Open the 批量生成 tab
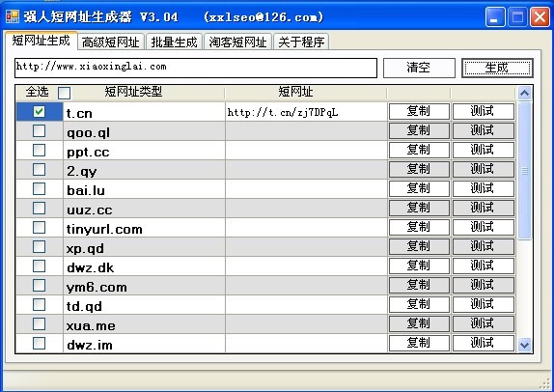The width and height of the screenshot is (554, 392). pos(174,42)
